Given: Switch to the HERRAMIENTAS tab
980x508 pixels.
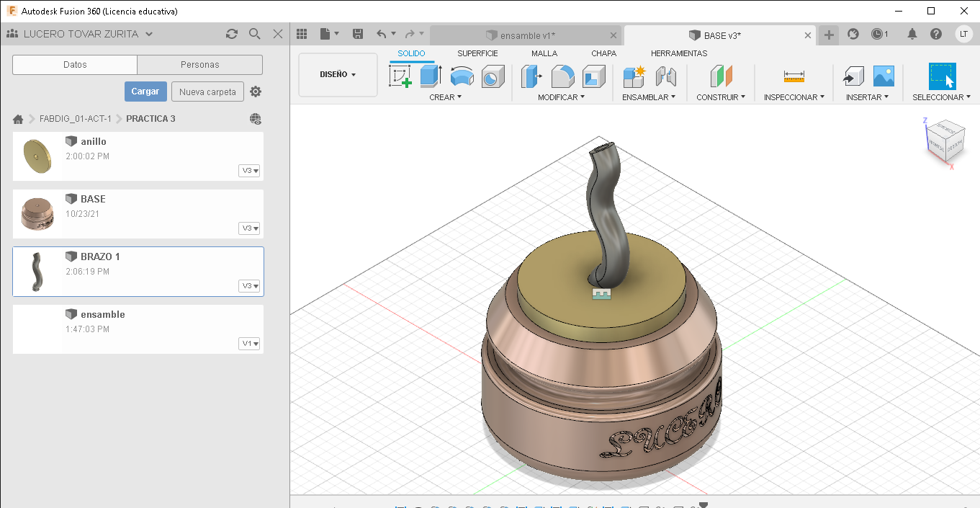Looking at the screenshot, I should tap(679, 53).
